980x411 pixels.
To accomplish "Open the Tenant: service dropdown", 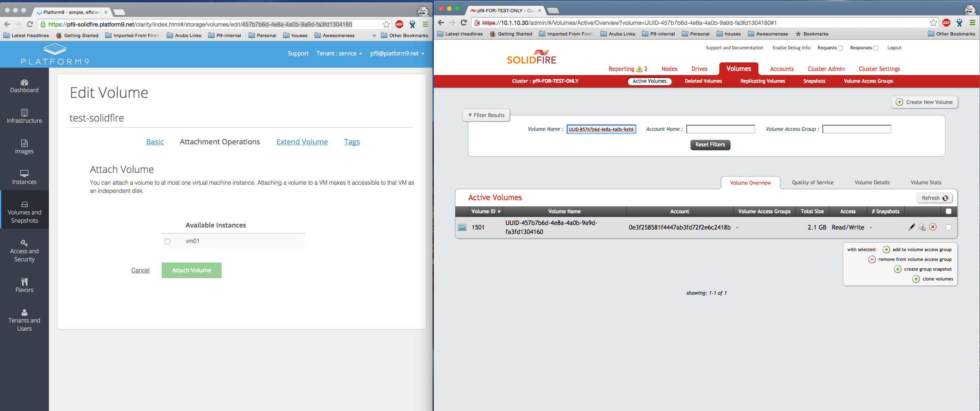I will click(x=339, y=53).
